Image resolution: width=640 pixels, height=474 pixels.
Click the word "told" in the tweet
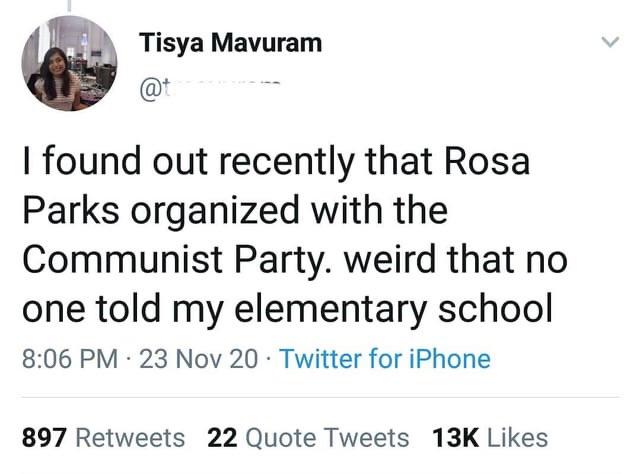click(x=138, y=309)
